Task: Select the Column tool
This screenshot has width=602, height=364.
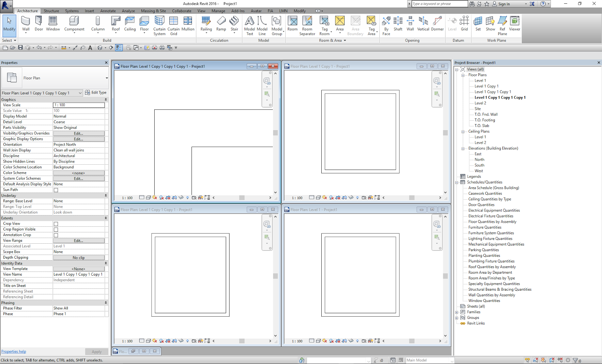Action: pos(98,24)
